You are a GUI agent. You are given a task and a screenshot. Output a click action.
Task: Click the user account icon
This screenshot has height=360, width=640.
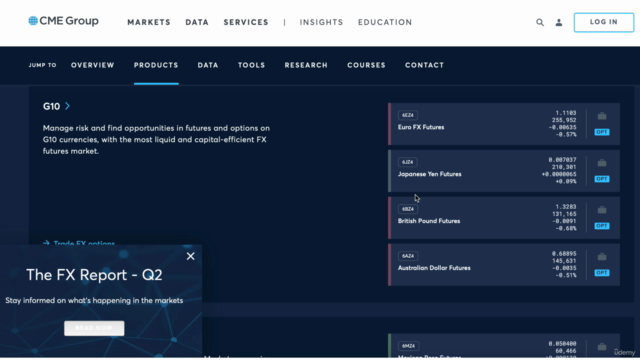pos(559,22)
